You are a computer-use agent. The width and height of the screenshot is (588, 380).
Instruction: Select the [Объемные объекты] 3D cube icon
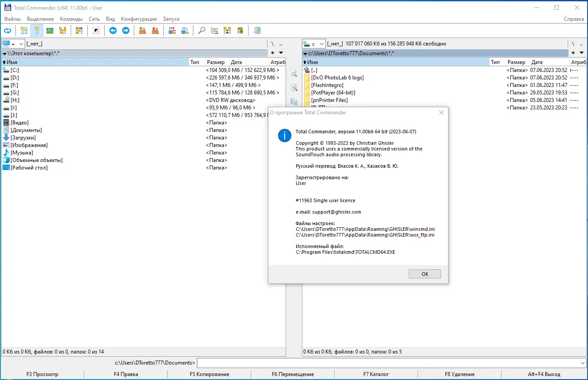6,160
